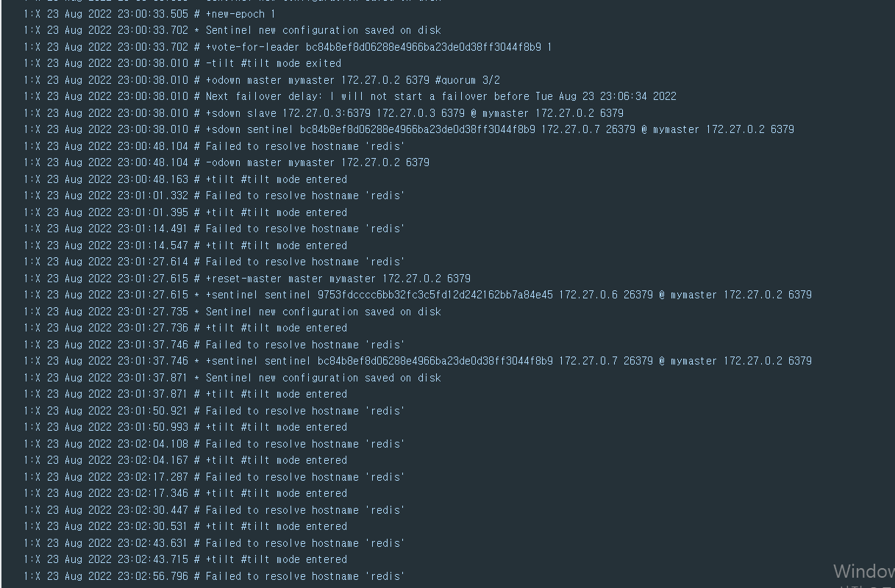
Task: Click the last log line, timestamped 23:02:56.796
Action: click(305, 576)
